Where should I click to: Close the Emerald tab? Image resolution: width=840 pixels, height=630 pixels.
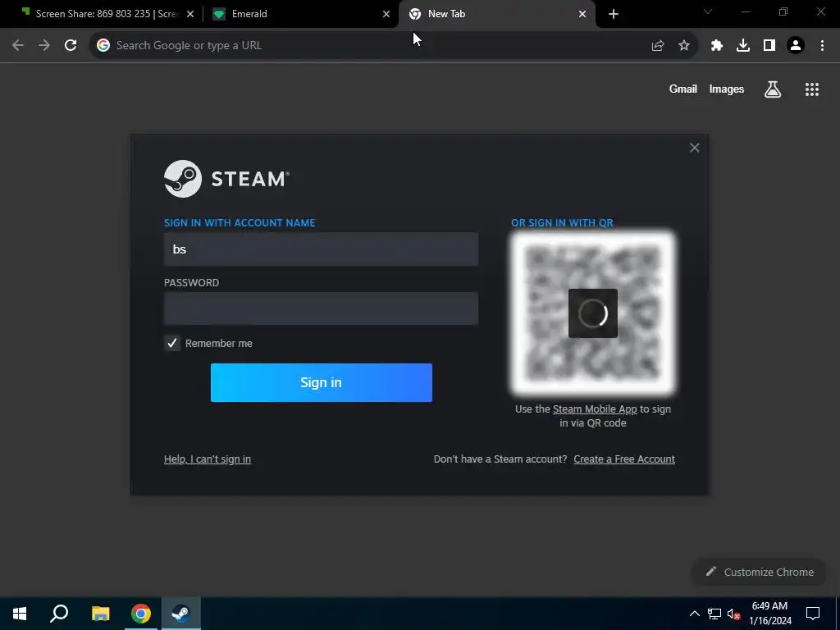click(x=386, y=14)
